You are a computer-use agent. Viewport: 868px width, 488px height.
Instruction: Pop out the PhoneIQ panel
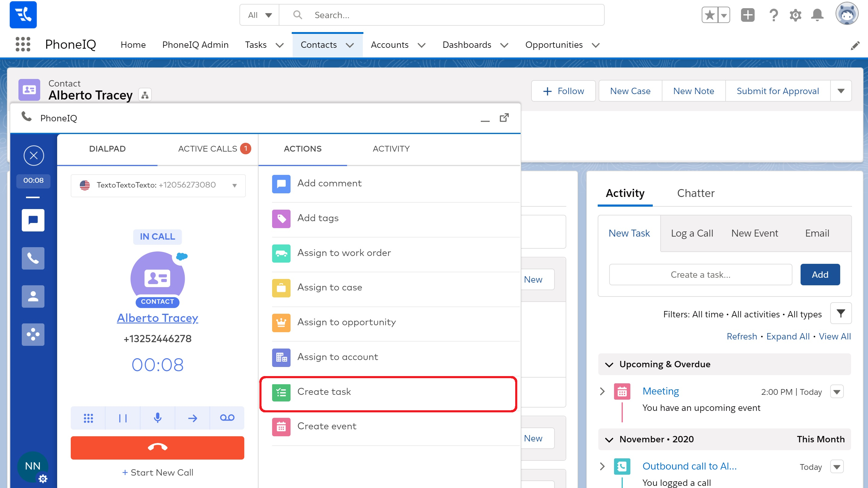tap(504, 118)
